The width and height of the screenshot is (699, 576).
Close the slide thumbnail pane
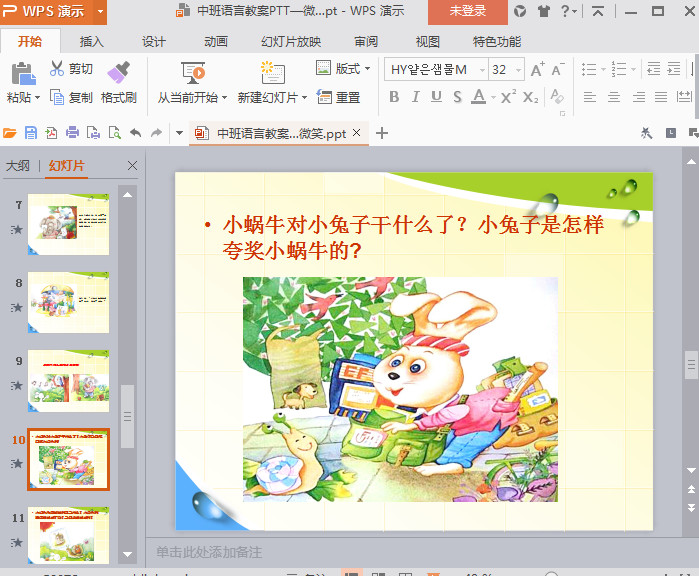(x=132, y=166)
